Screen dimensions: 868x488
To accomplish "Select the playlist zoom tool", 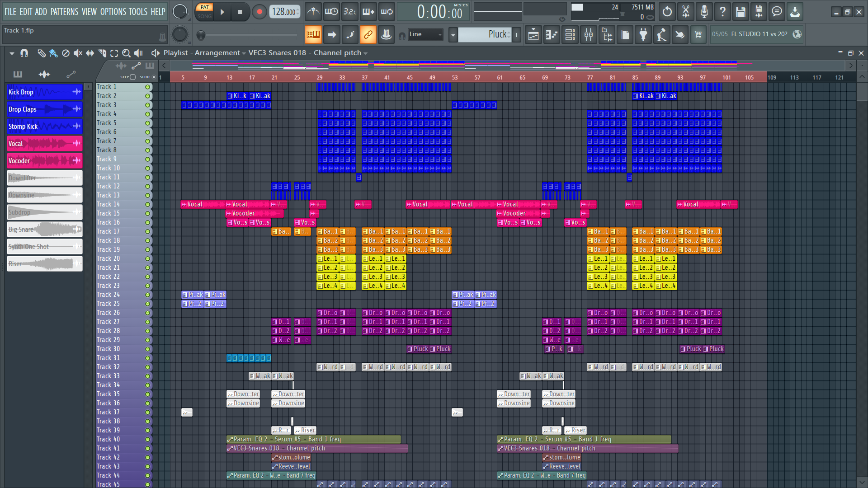I will 126,53.
